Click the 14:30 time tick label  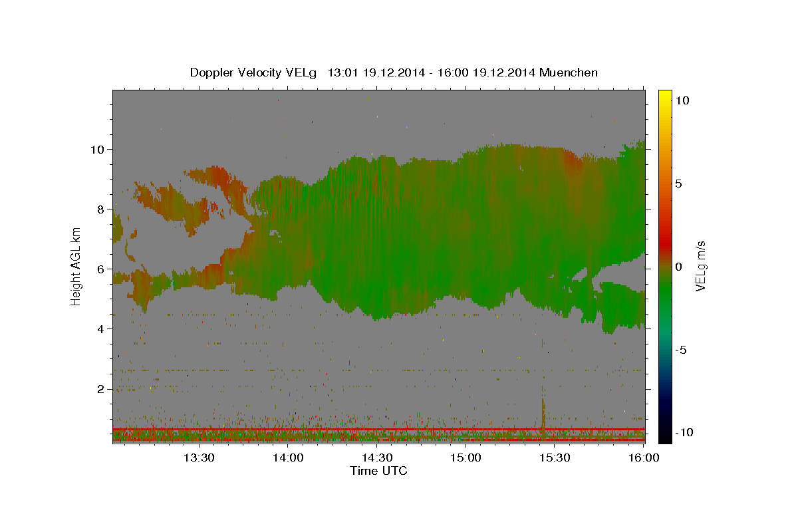377,458
